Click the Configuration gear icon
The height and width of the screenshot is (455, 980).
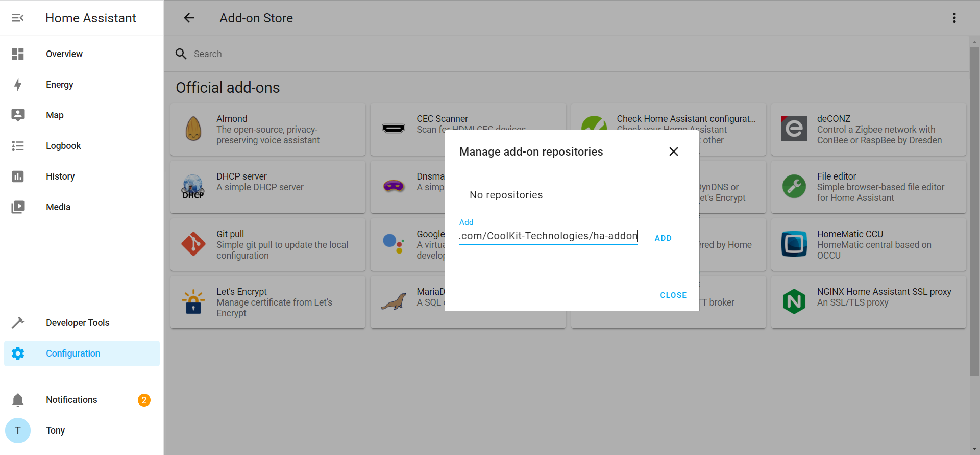18,353
